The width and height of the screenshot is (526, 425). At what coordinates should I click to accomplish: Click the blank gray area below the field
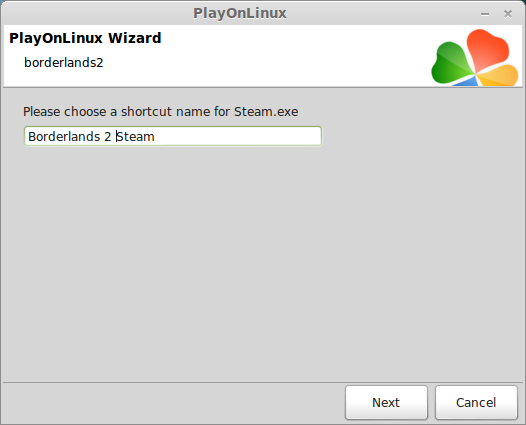tap(263, 262)
